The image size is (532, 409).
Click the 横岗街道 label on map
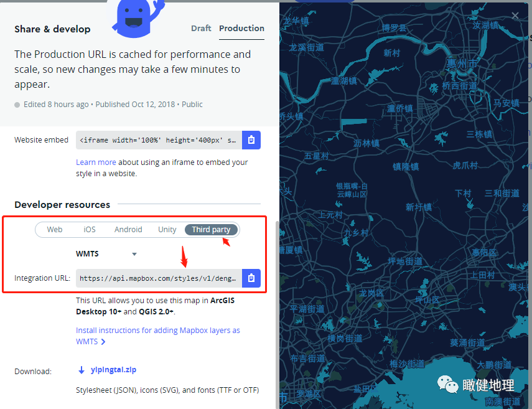point(345,339)
